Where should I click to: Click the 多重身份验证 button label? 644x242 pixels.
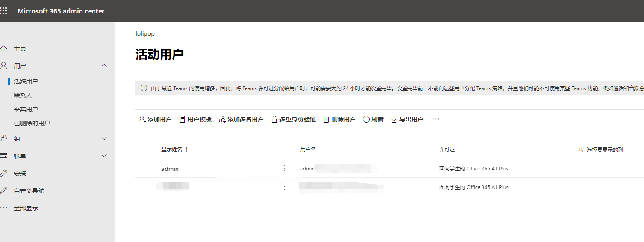click(298, 119)
